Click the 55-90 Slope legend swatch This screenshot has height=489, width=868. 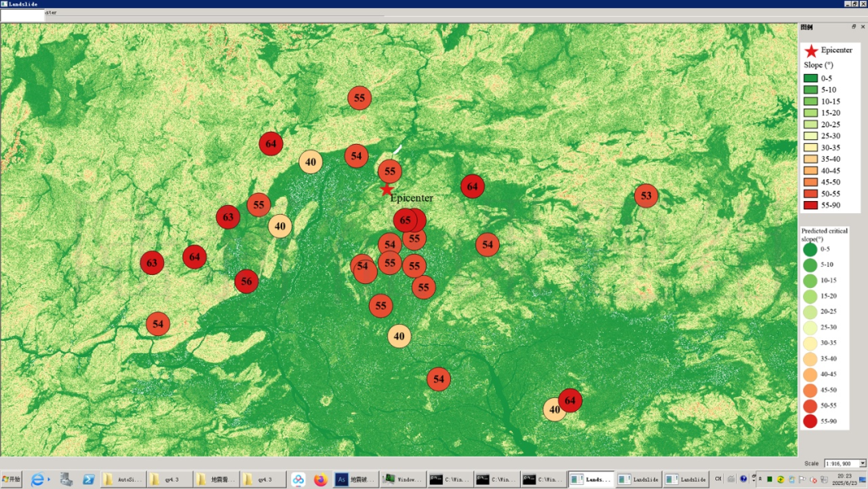[x=810, y=205]
